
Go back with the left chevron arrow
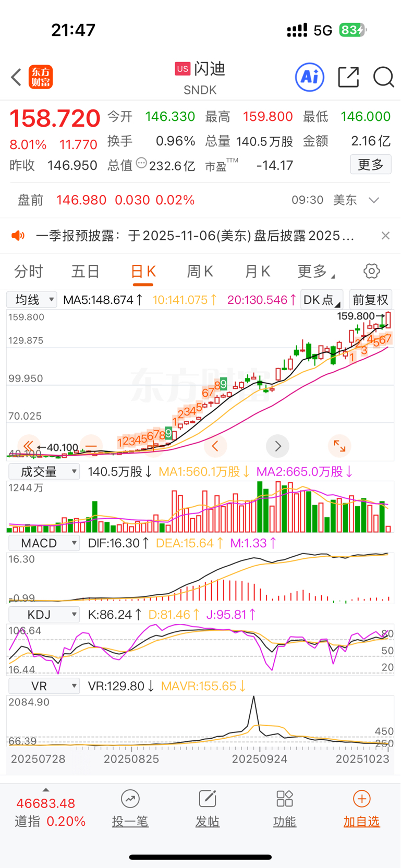tap(16, 77)
